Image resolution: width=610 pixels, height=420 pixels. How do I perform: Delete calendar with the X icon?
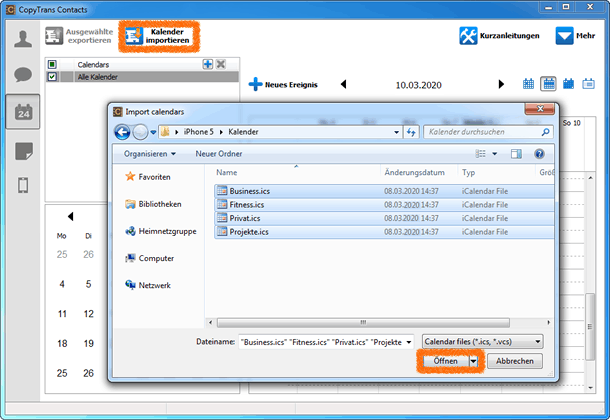point(221,64)
